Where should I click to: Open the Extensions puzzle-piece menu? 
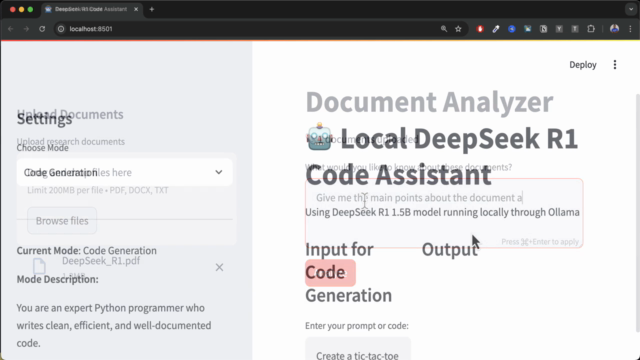pos(591,29)
